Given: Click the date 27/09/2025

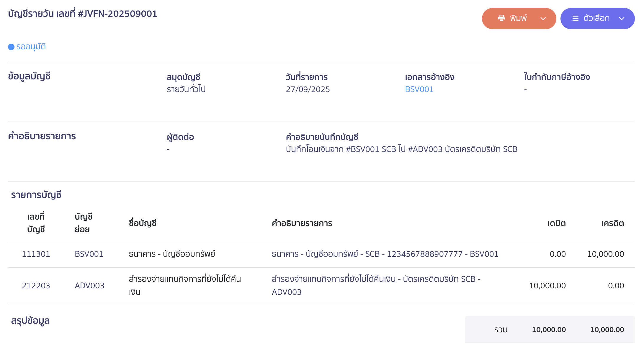Looking at the screenshot, I should coord(308,89).
